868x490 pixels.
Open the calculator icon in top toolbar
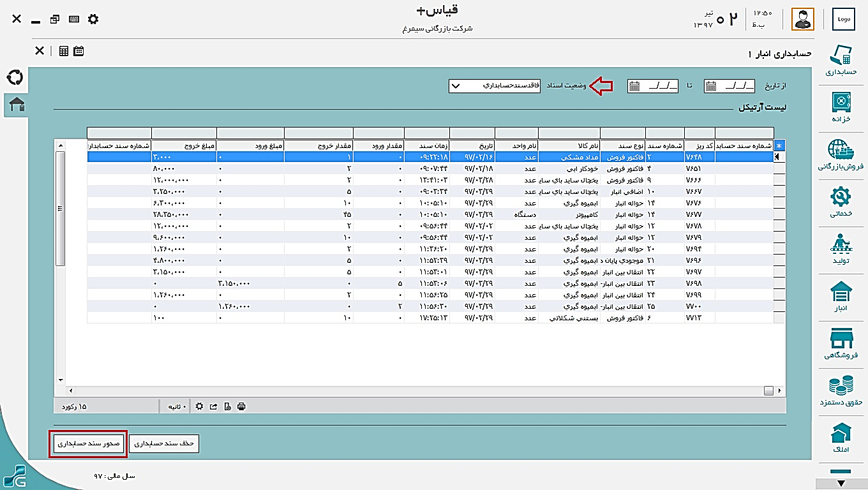pyautogui.click(x=64, y=51)
